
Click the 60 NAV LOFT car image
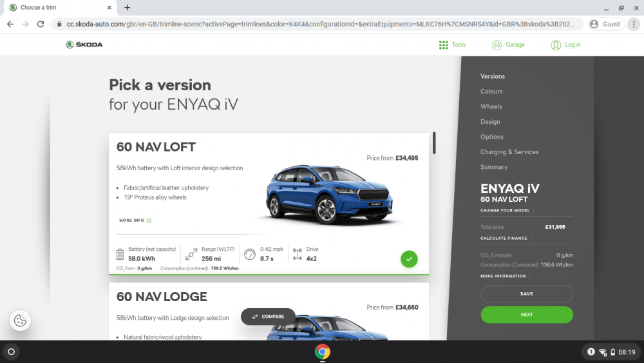pos(329,194)
